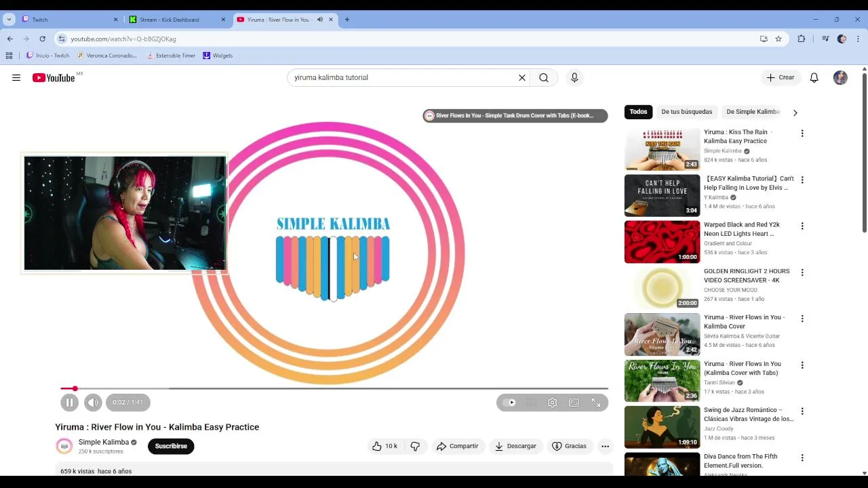
Task: Open browser extensions puzzle icon
Action: point(802,39)
